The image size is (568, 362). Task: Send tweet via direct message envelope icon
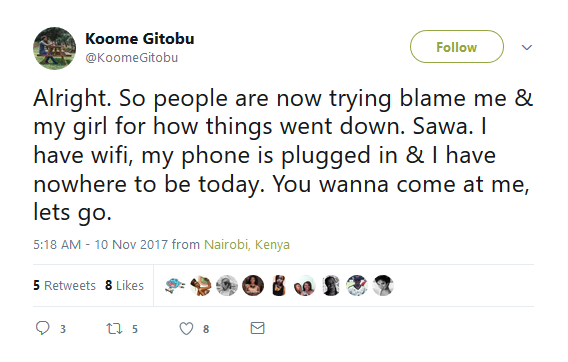pos(258,328)
